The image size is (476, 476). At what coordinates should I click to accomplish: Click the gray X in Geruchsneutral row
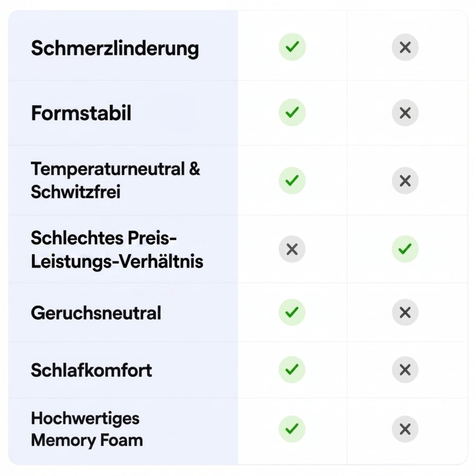coord(405,312)
